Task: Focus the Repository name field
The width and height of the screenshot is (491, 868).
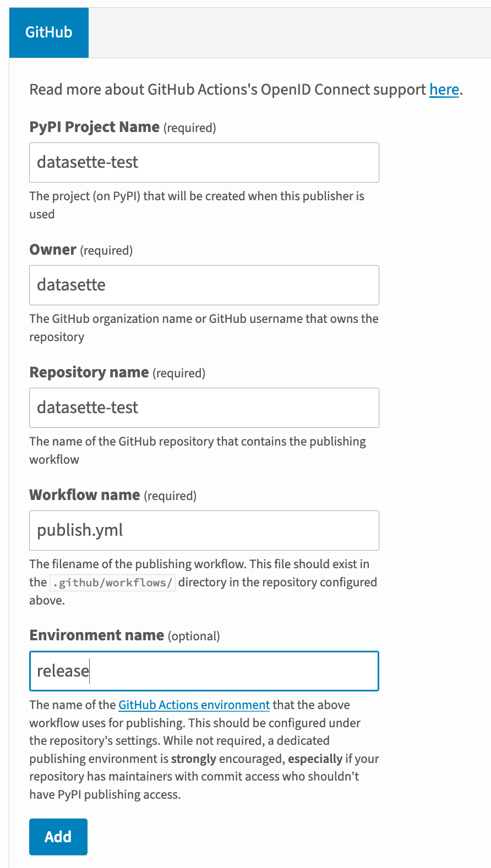Action: click(x=204, y=408)
